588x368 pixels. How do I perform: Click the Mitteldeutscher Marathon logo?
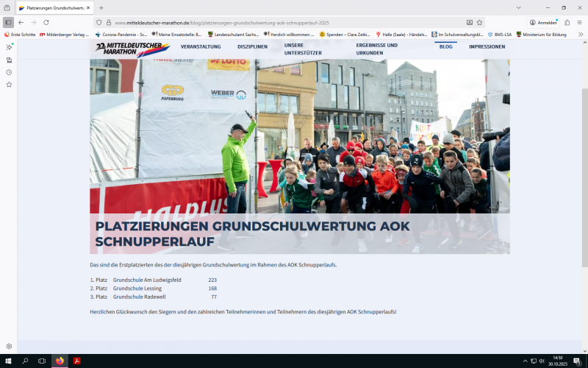[133, 48]
